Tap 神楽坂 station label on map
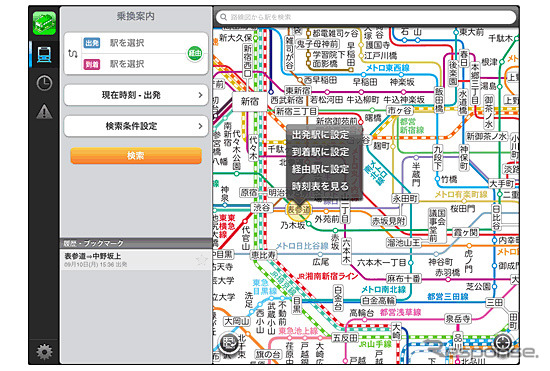 402,82
